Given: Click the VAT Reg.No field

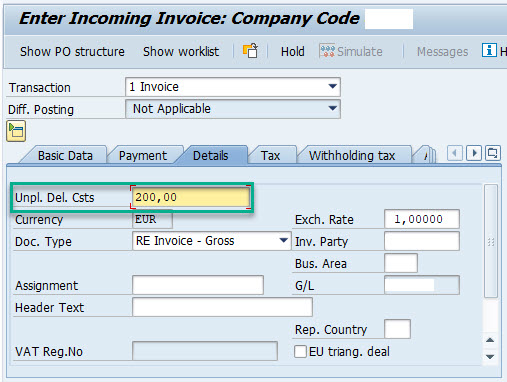Looking at the screenshot, I should 205,351.
